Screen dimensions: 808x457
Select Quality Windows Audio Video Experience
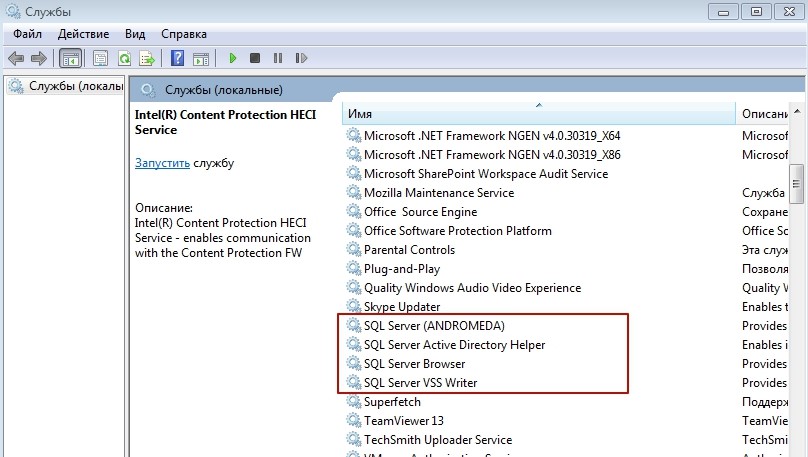pos(472,288)
